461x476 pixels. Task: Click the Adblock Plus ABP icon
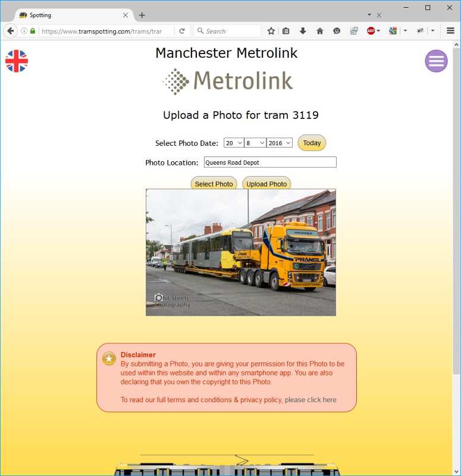pos(371,31)
